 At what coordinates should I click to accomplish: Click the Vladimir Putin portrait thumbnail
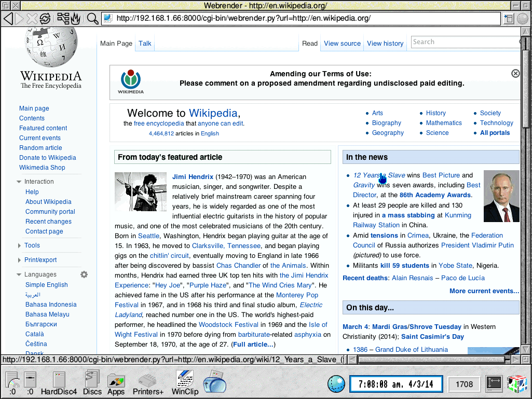(x=501, y=196)
